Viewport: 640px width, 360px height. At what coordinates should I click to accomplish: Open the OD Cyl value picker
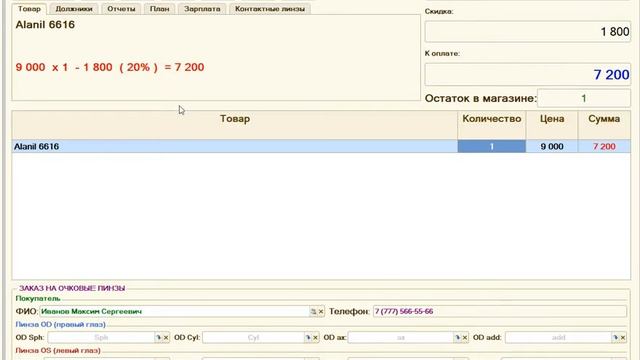point(308,338)
